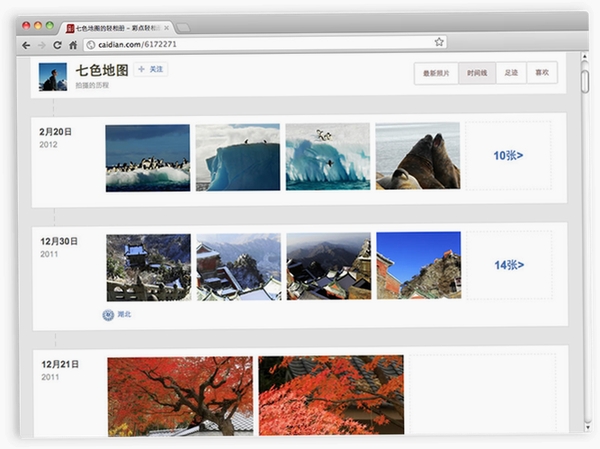Click the 拍摄的历程 subtitle text
The image size is (600, 449).
point(92,85)
